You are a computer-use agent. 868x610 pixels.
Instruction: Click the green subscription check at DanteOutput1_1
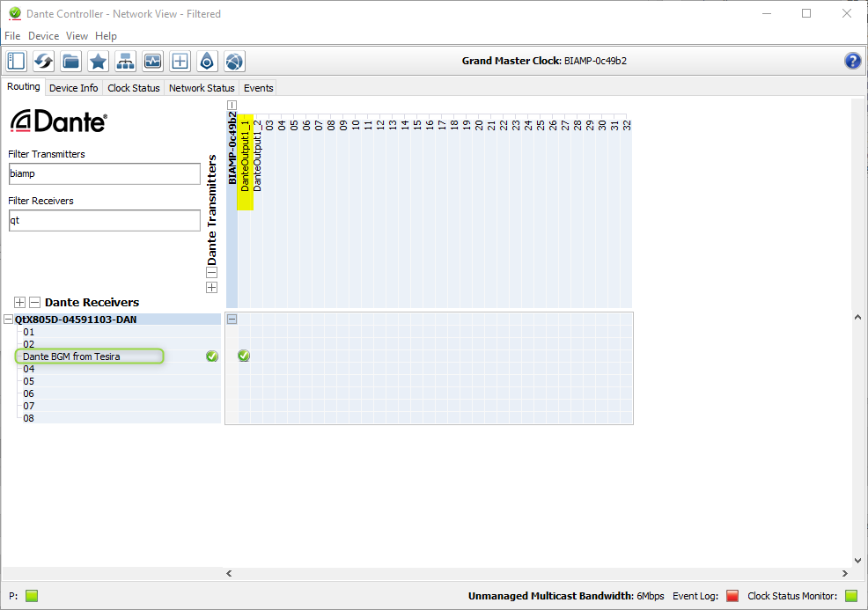click(244, 356)
